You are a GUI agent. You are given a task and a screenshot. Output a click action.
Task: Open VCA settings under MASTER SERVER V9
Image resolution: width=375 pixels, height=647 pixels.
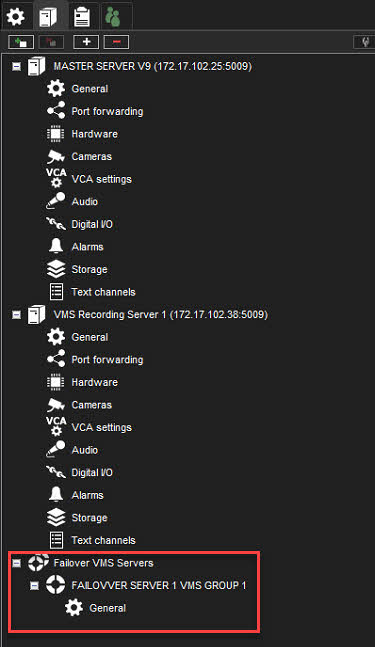point(89,179)
